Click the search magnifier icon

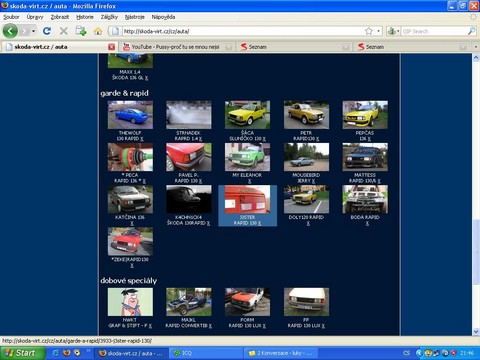click(x=471, y=31)
